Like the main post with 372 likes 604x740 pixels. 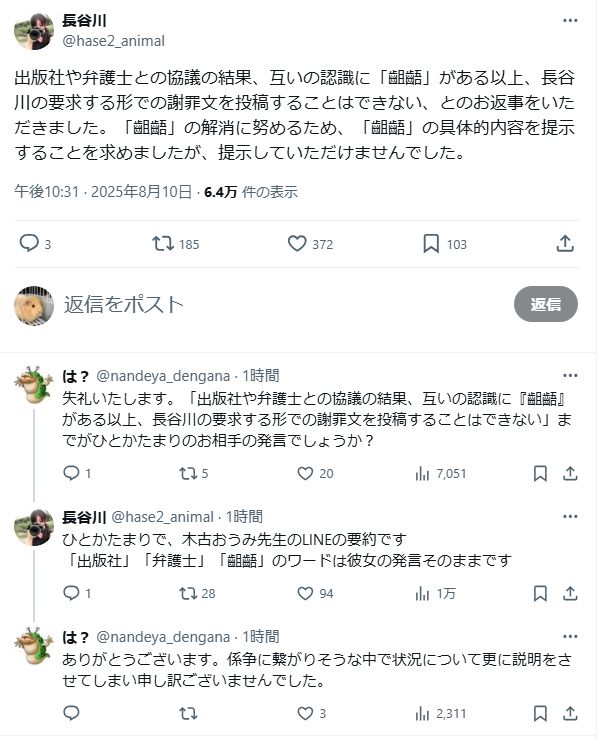[297, 243]
